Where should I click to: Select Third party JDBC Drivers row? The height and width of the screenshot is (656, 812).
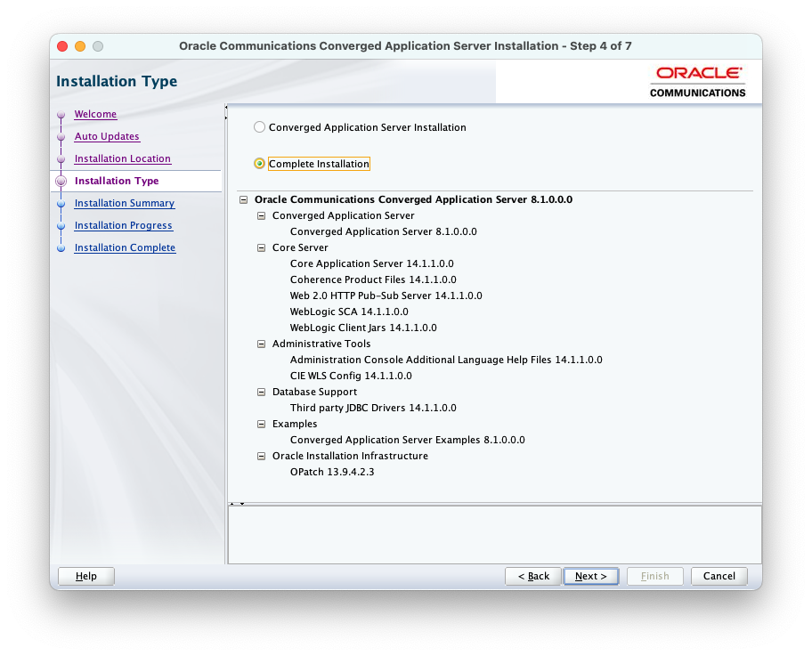coord(373,408)
